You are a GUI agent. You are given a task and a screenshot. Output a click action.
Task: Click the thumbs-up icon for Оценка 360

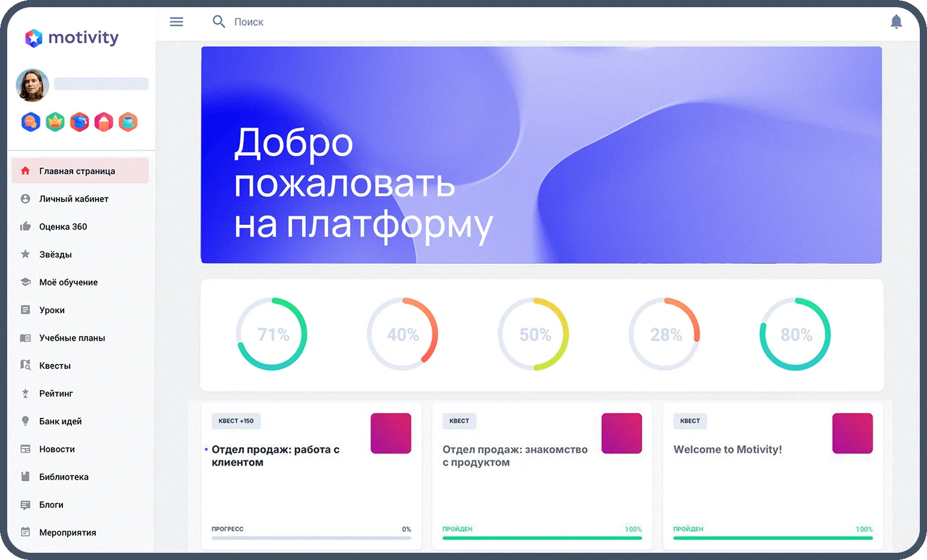pos(25,227)
